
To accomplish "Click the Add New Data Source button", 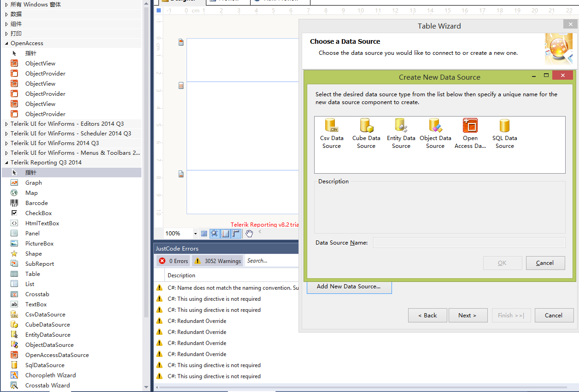I will [x=349, y=287].
